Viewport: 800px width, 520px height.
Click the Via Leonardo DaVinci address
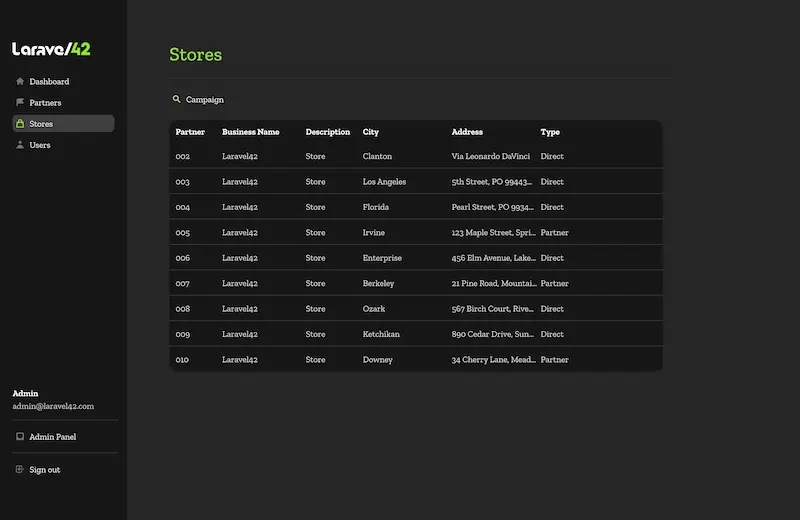(x=490, y=156)
